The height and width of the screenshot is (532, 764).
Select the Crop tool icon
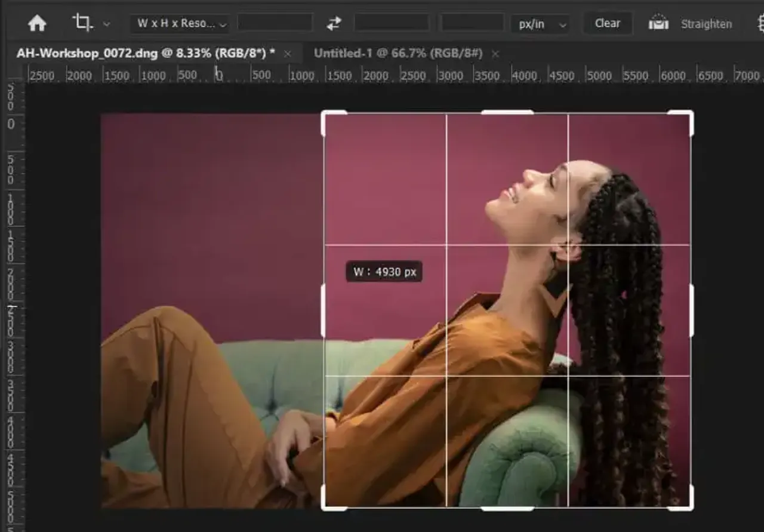pyautogui.click(x=82, y=23)
